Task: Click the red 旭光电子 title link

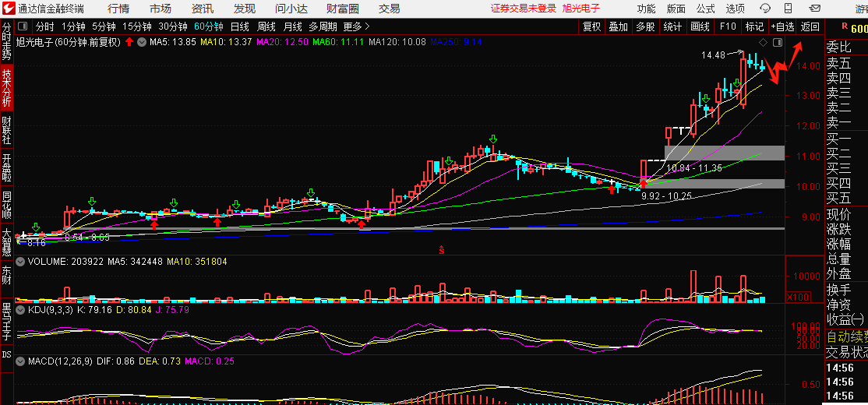Action: pos(581,9)
